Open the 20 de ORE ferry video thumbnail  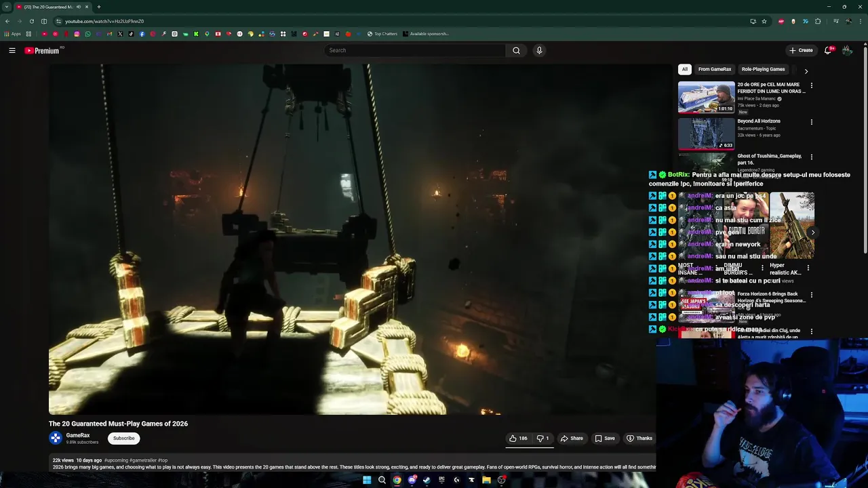[706, 97]
